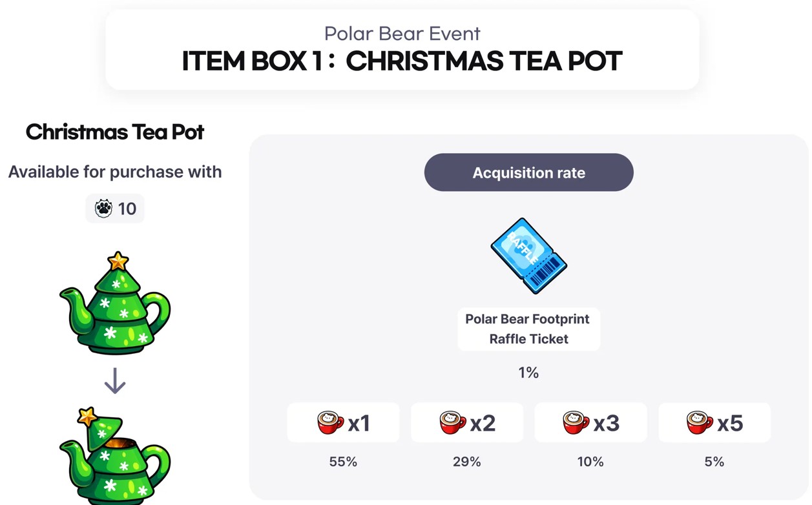Viewport: 812px width, 505px height.
Task: Click the opened Christmas tea pot image
Action: coord(115,455)
